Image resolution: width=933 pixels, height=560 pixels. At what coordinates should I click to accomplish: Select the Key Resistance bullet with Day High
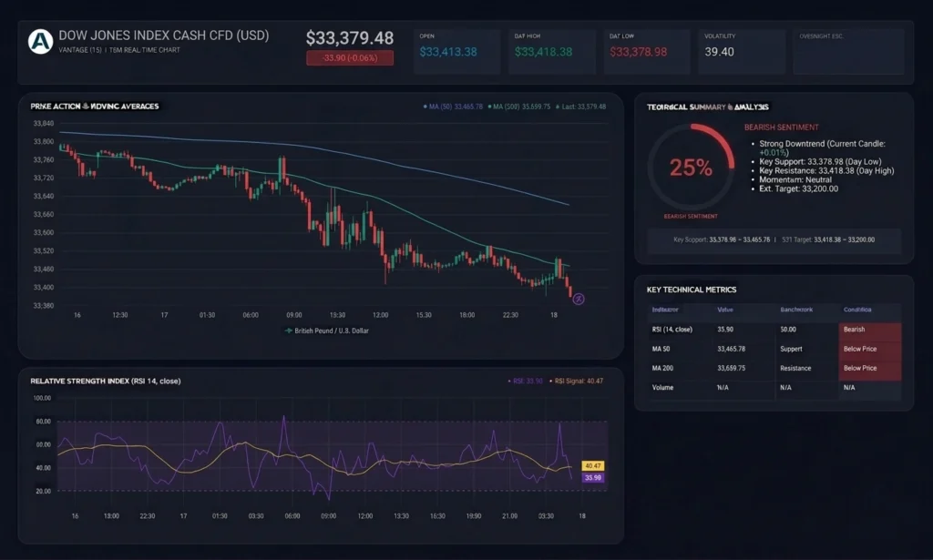pyautogui.click(x=823, y=170)
